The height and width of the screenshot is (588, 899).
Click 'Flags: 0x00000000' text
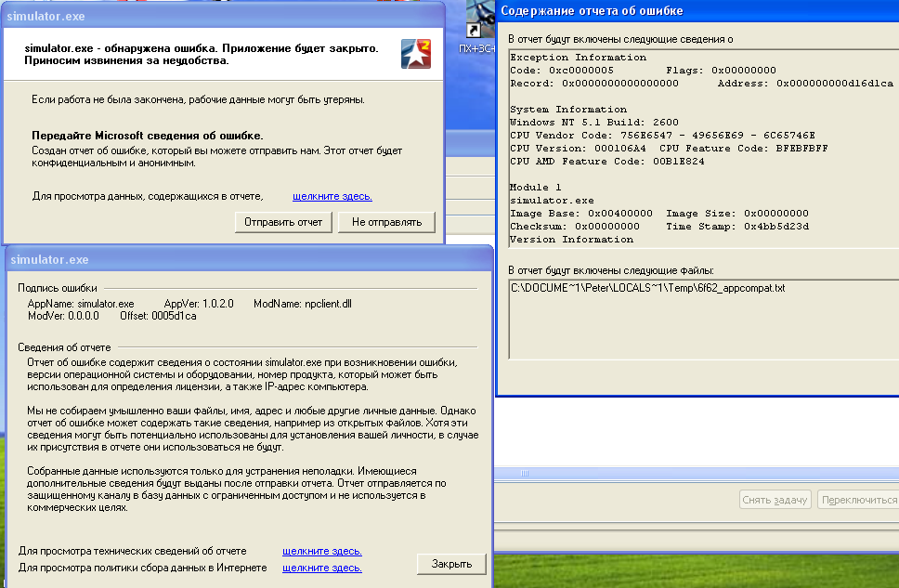[722, 71]
